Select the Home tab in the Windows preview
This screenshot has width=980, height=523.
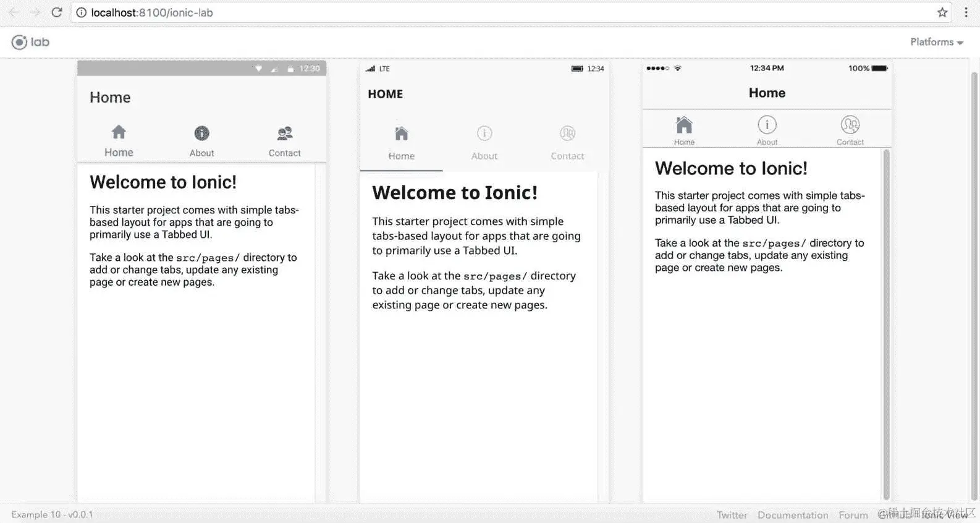tap(402, 144)
